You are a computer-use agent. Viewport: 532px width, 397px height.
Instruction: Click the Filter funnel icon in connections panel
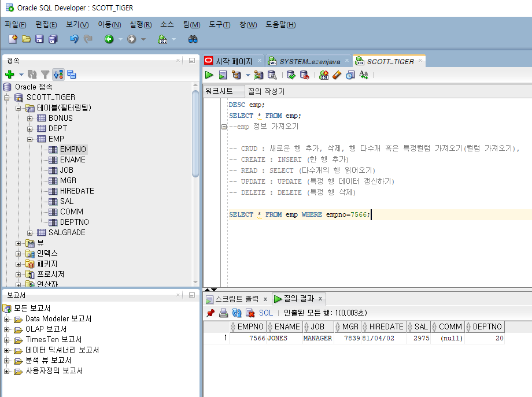pyautogui.click(x=45, y=74)
